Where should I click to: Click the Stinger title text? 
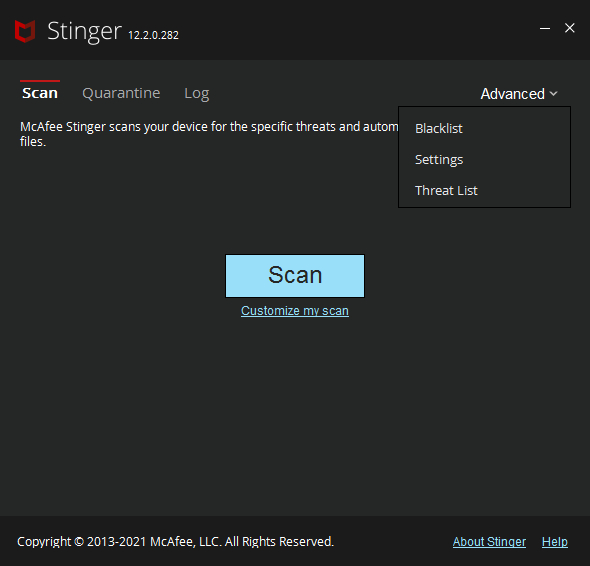(x=84, y=32)
